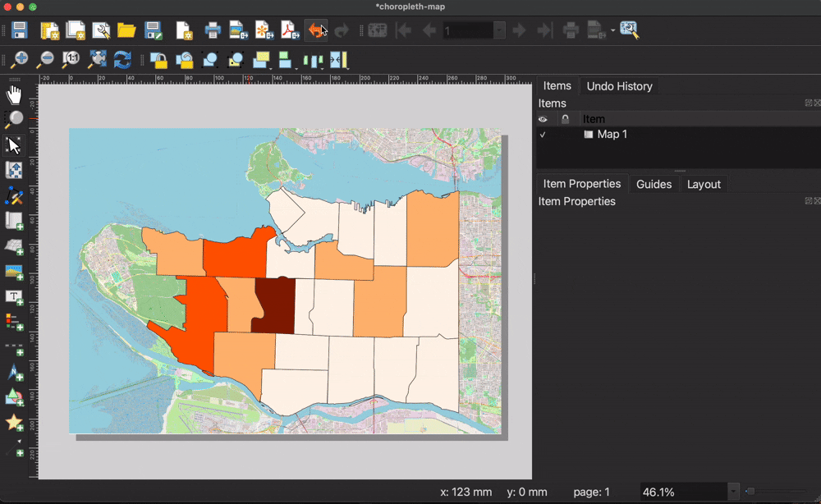Switch to the Undo History tab
The image size is (821, 504).
[x=619, y=86]
